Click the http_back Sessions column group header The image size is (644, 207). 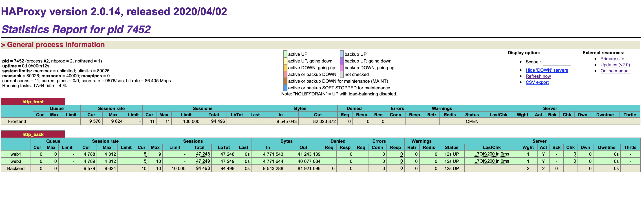[x=193, y=141]
